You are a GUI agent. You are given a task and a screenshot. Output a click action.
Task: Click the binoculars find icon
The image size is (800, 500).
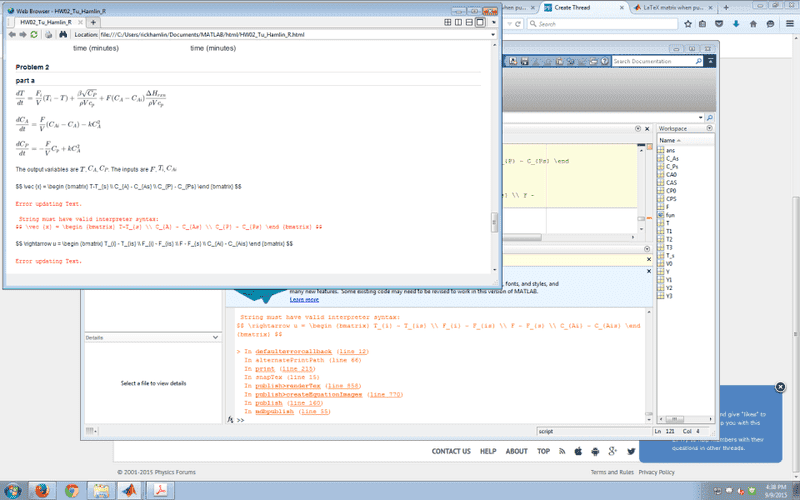[x=63, y=34]
